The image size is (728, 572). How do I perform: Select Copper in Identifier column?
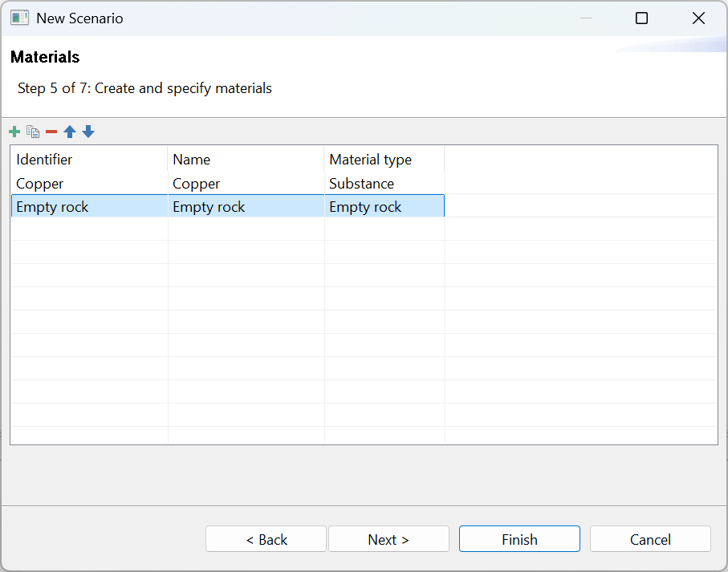tap(88, 184)
